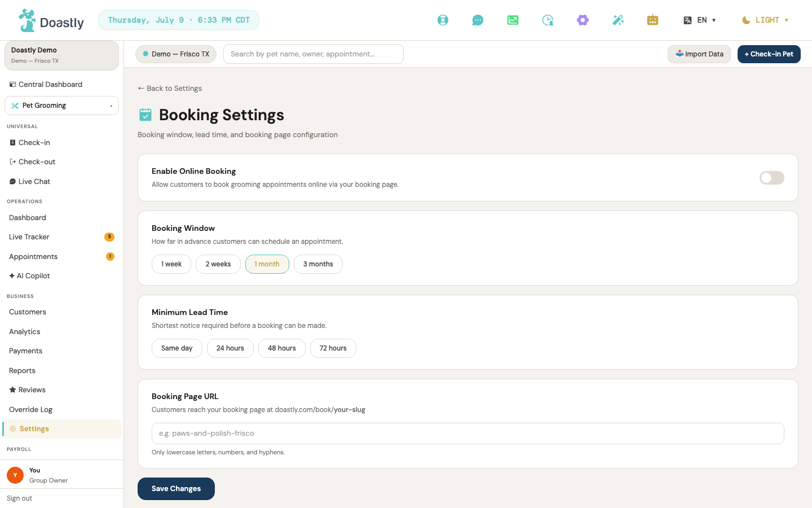The width and height of the screenshot is (812, 508).
Task: Click the BUSINESS section label
Action: pyautogui.click(x=20, y=296)
